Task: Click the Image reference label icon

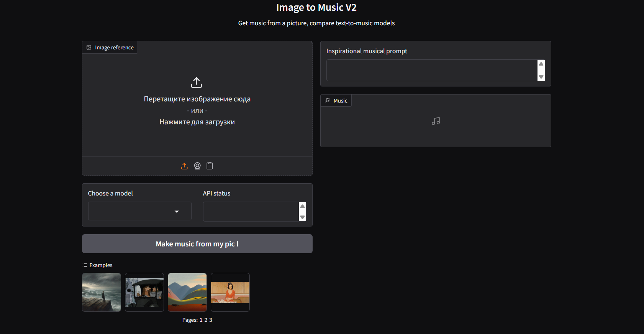Action: click(x=89, y=47)
